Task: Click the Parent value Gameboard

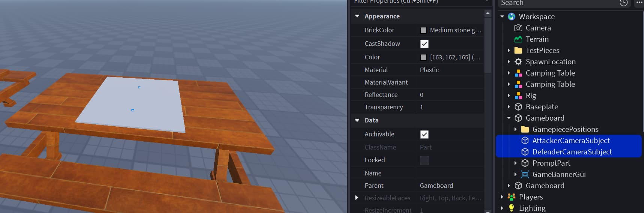Action: pyautogui.click(x=436, y=186)
